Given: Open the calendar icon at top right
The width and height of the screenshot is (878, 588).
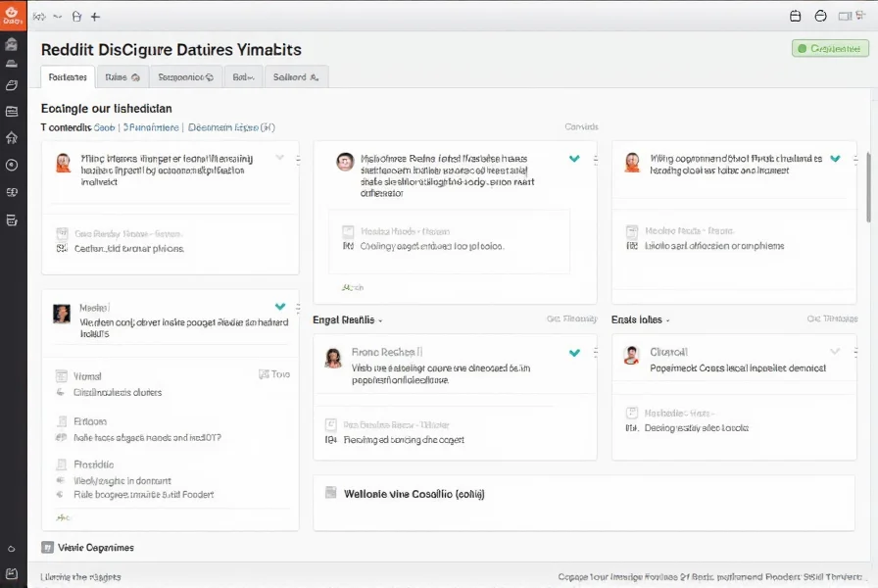Looking at the screenshot, I should pos(796,17).
